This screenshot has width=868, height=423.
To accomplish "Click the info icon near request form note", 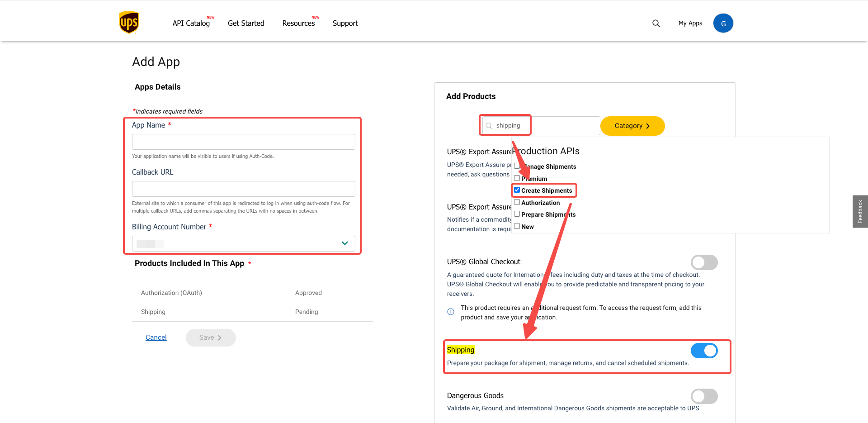I will click(x=451, y=312).
